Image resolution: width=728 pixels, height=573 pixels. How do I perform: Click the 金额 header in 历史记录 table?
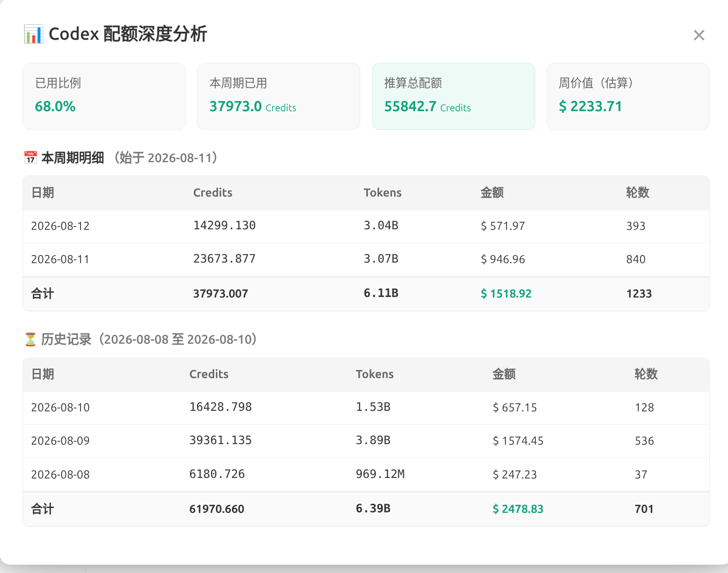coord(504,374)
